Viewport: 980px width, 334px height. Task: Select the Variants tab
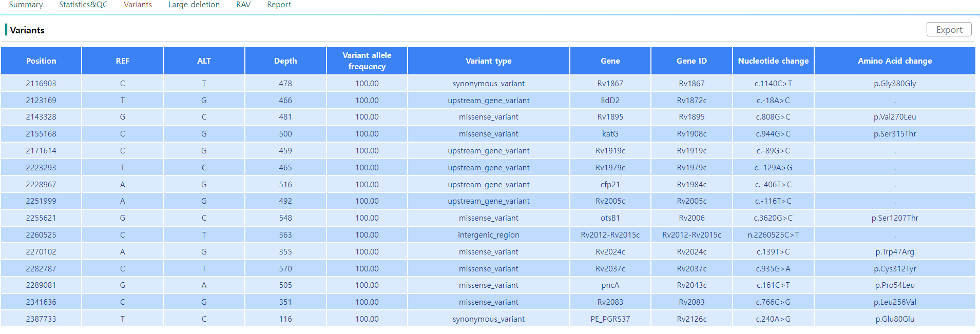138,5
